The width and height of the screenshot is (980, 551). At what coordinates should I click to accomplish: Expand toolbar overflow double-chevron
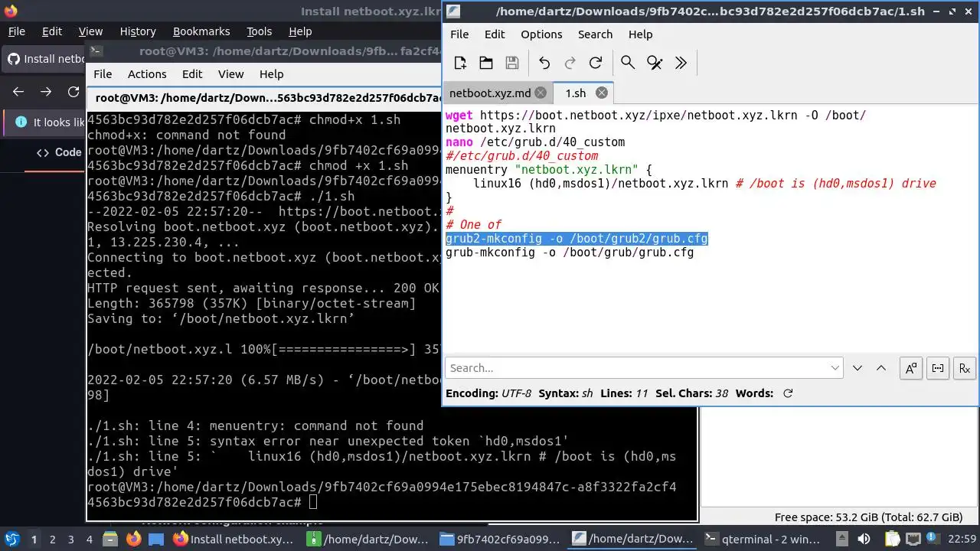[x=681, y=63]
